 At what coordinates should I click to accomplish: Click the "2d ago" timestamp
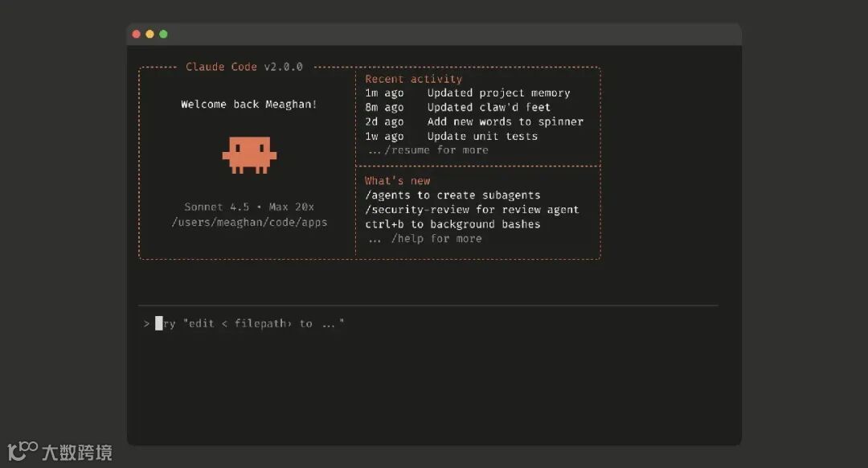384,122
